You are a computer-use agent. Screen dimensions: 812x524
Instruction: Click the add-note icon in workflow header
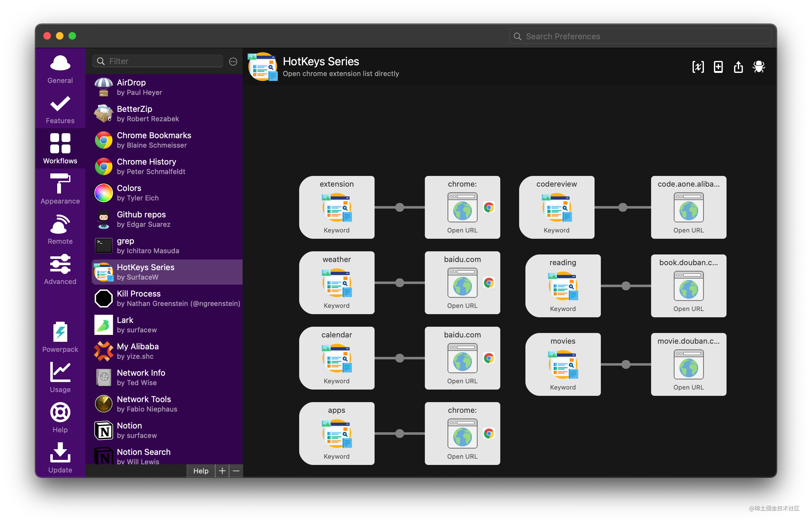[x=718, y=67]
